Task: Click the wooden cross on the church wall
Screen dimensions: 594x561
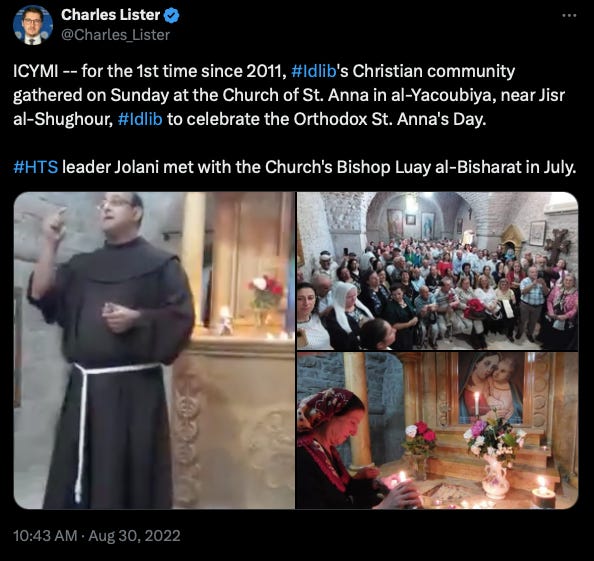Action: click(x=557, y=247)
